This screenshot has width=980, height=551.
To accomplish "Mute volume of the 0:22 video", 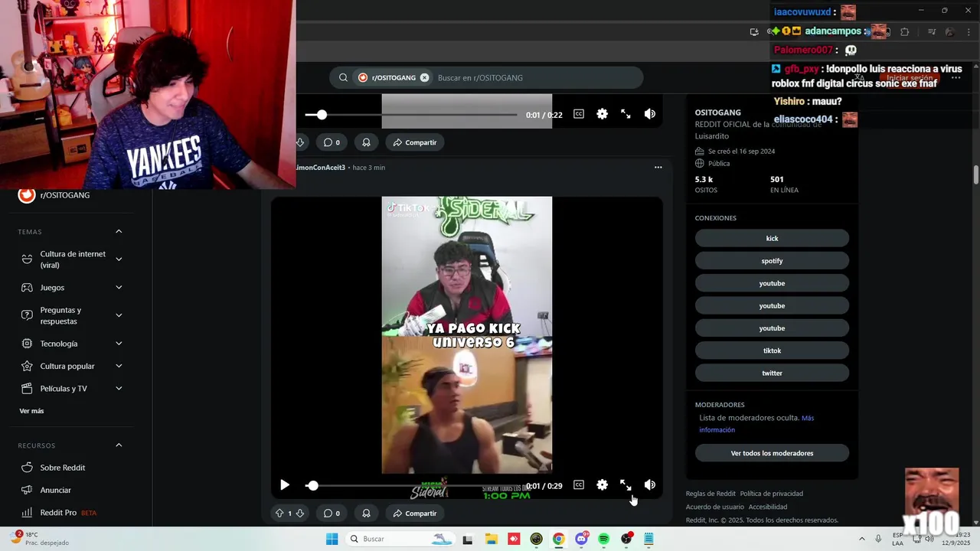I will point(650,114).
